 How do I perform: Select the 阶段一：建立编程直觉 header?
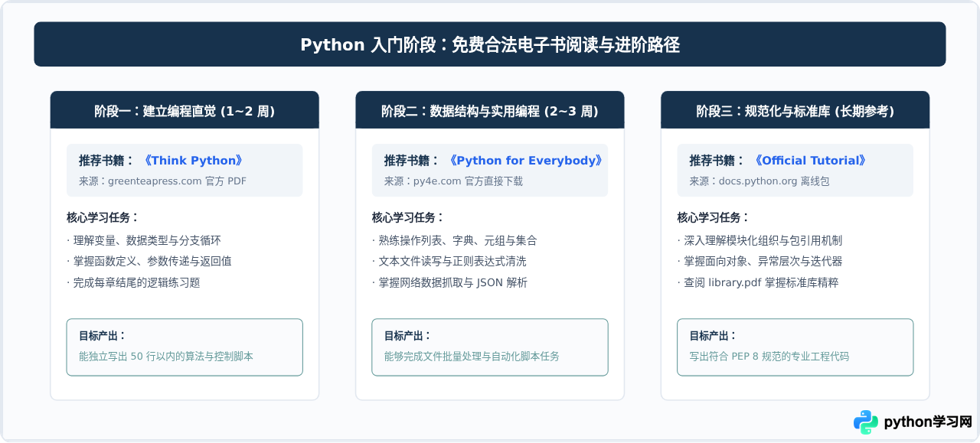pyautogui.click(x=185, y=111)
